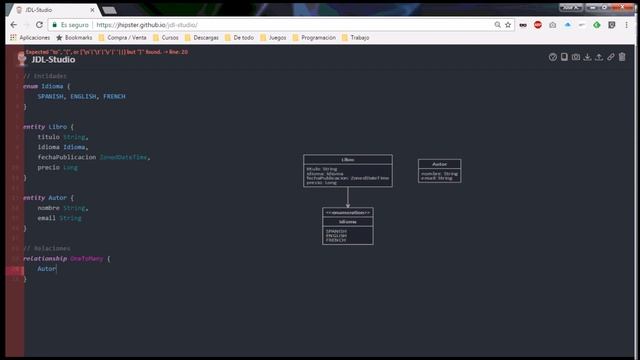Screen dimensions: 640x360
Task: Click the 'Autor' text on error line
Action: click(47, 269)
